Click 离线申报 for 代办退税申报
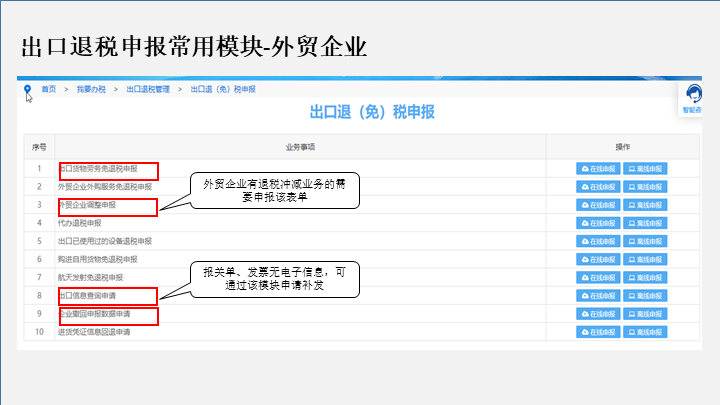720x405 pixels. [x=645, y=223]
